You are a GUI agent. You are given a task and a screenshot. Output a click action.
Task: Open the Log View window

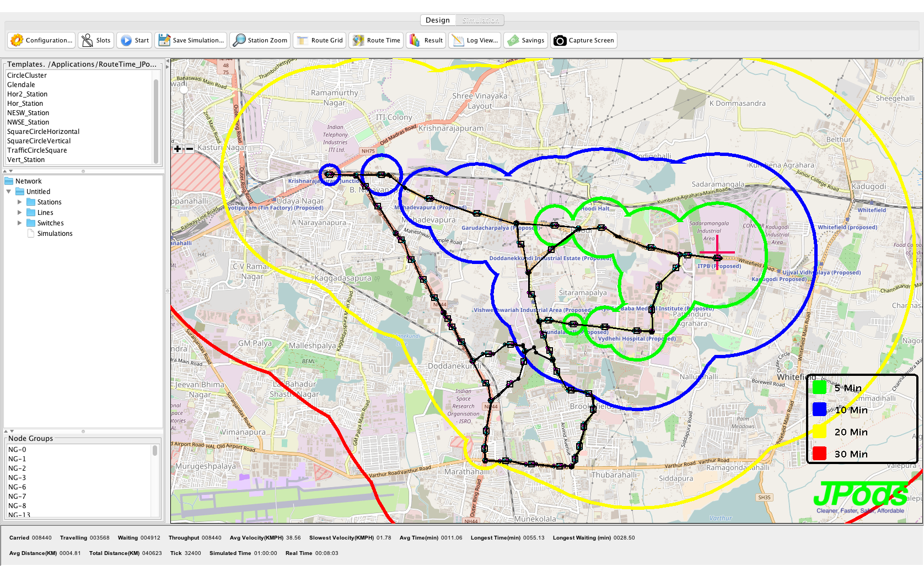point(475,40)
